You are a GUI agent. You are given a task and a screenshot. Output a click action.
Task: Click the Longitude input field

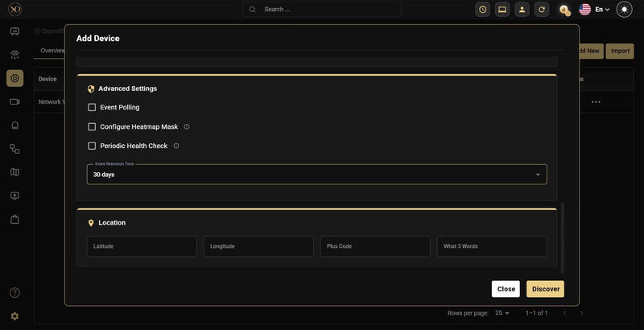click(x=258, y=246)
